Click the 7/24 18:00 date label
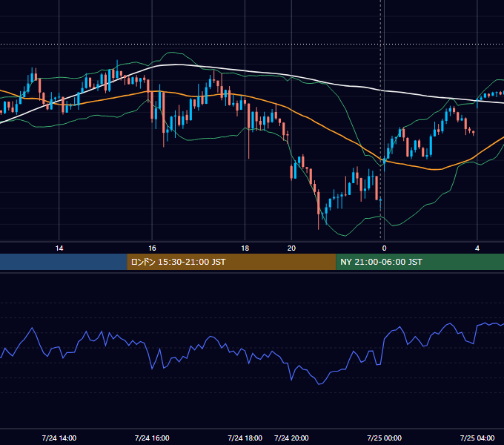 point(245,438)
